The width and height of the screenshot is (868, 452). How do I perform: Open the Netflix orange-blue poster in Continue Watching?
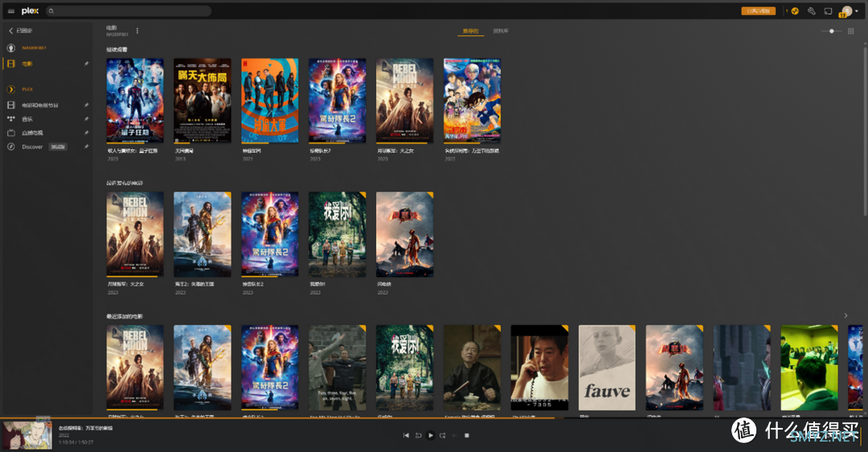tap(270, 100)
